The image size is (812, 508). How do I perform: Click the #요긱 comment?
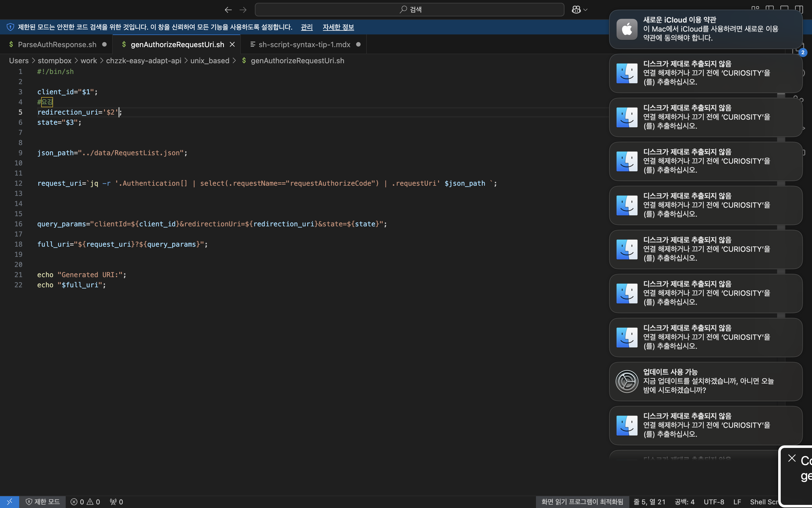pyautogui.click(x=45, y=102)
